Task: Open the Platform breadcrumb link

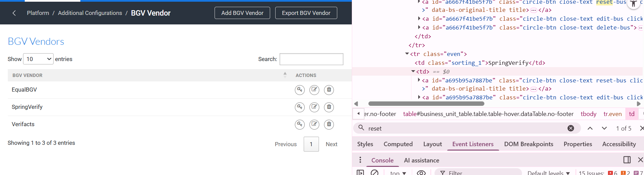Action: click(38, 13)
